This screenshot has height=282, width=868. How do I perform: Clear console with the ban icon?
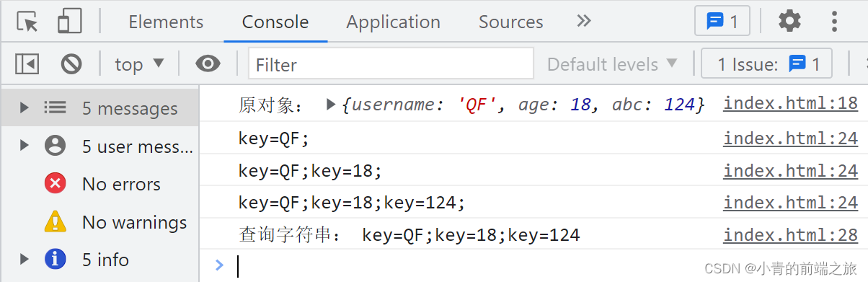click(x=71, y=65)
